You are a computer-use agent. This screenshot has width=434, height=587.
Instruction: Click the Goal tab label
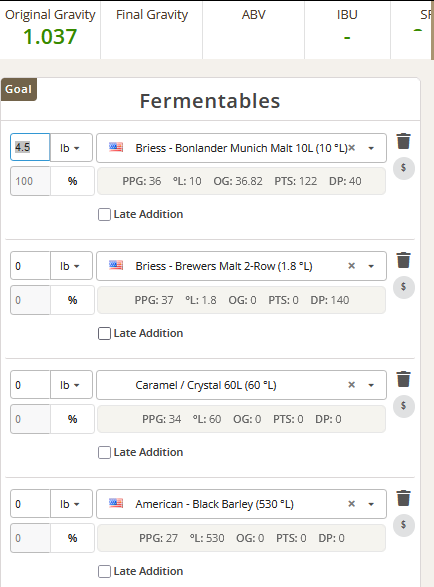click(18, 89)
